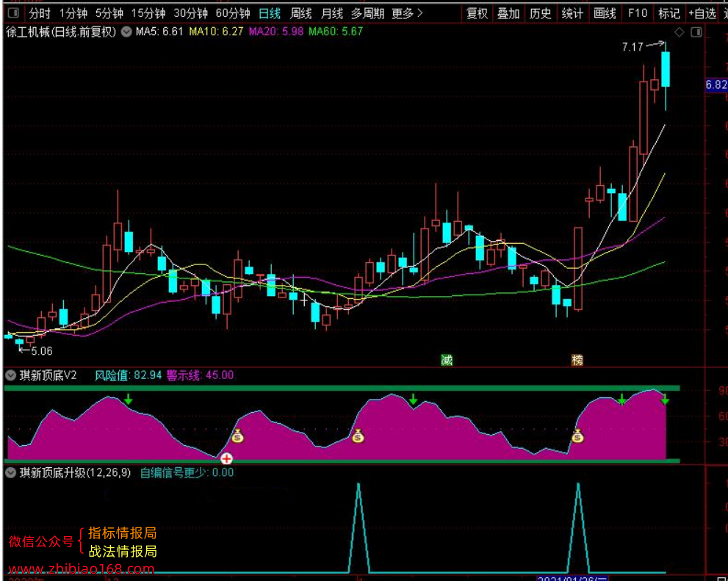
Task: Click the 徐工机械(日线,前复权) title
Action: click(61, 32)
